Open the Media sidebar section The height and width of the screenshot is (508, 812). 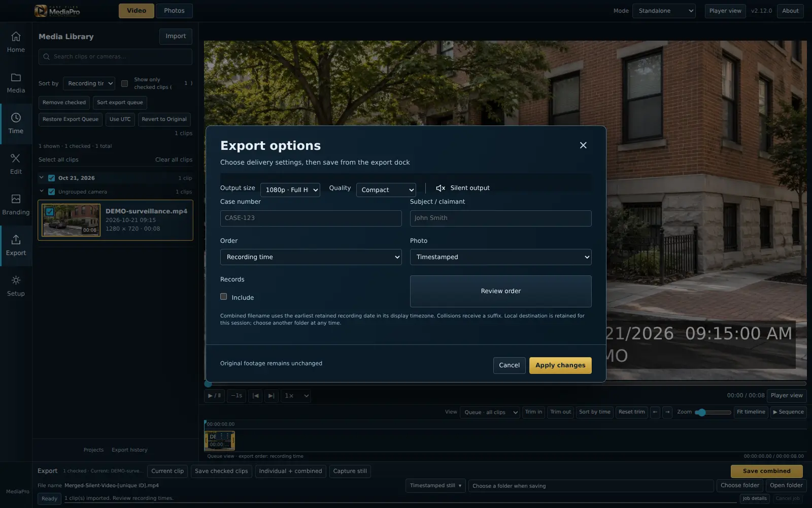coord(16,83)
